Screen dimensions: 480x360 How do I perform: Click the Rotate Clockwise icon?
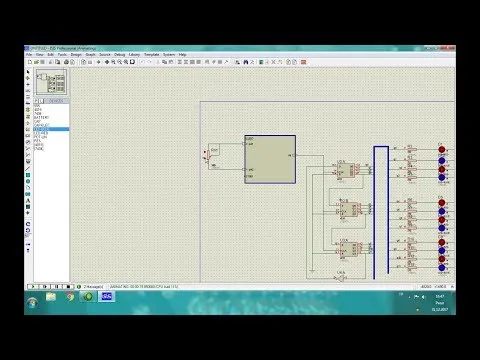28,224
